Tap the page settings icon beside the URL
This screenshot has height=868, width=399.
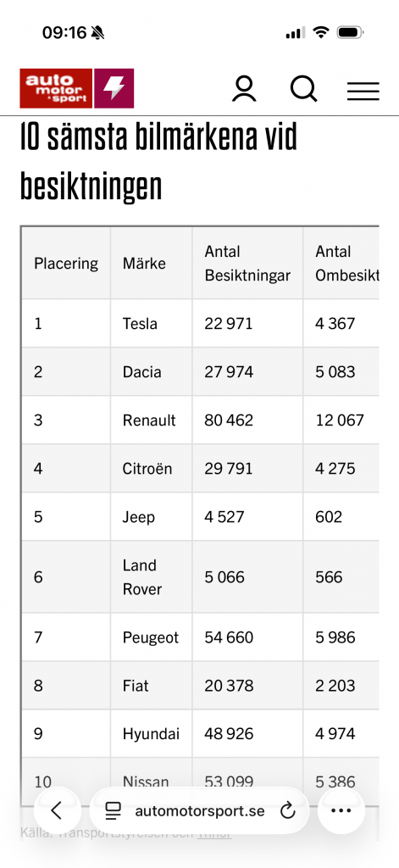click(114, 811)
